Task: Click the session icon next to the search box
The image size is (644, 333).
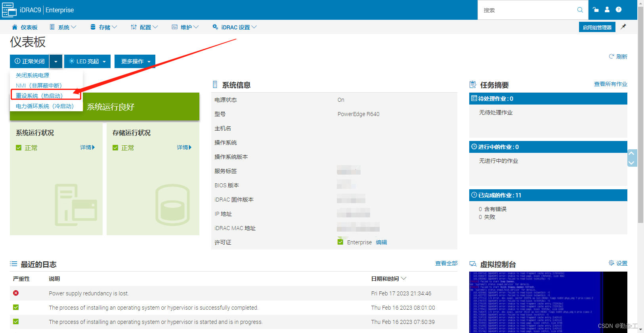Action: (x=596, y=10)
